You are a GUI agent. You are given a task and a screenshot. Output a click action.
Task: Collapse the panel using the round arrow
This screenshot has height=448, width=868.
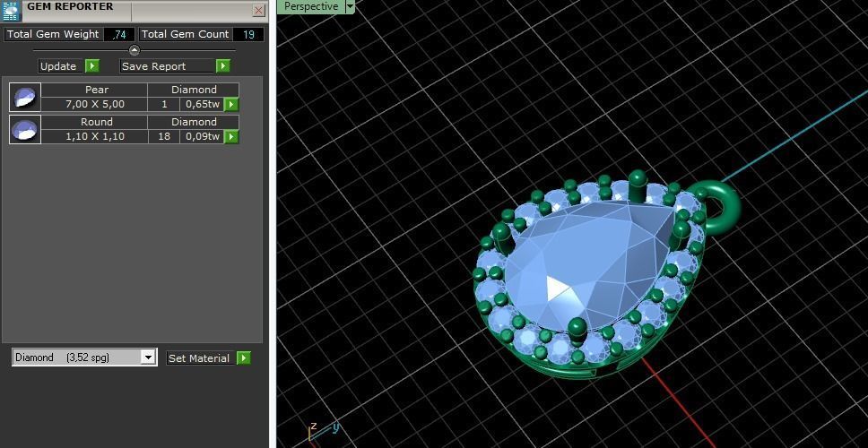(x=135, y=50)
